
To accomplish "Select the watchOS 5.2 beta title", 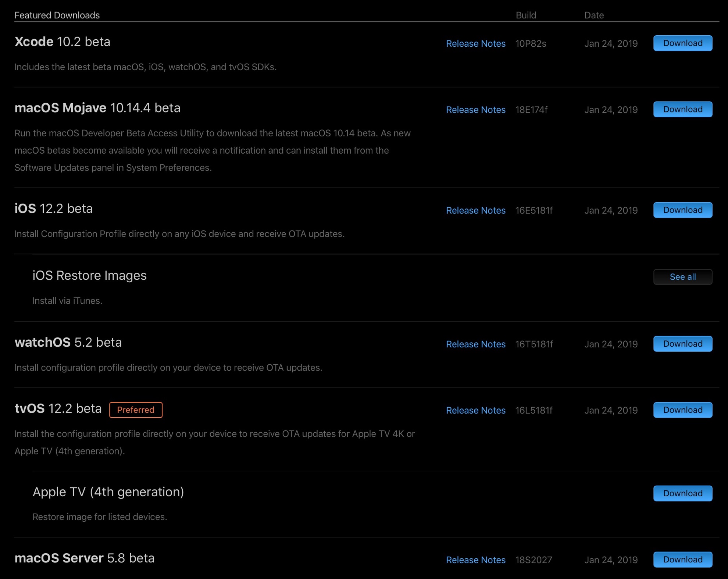I will 68,342.
